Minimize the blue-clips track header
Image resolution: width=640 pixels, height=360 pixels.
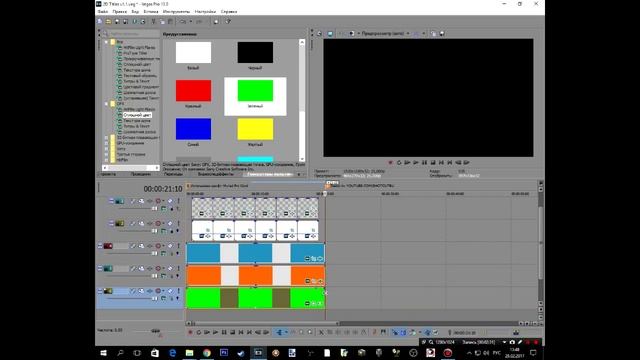pos(100,246)
